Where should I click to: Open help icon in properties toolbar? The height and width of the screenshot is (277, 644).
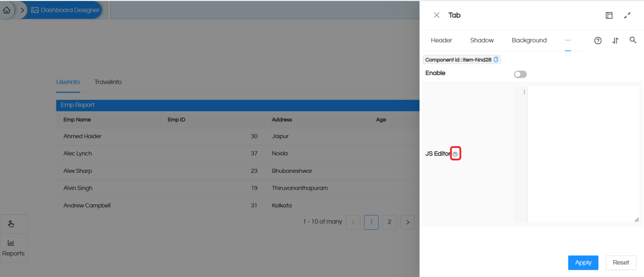click(598, 41)
